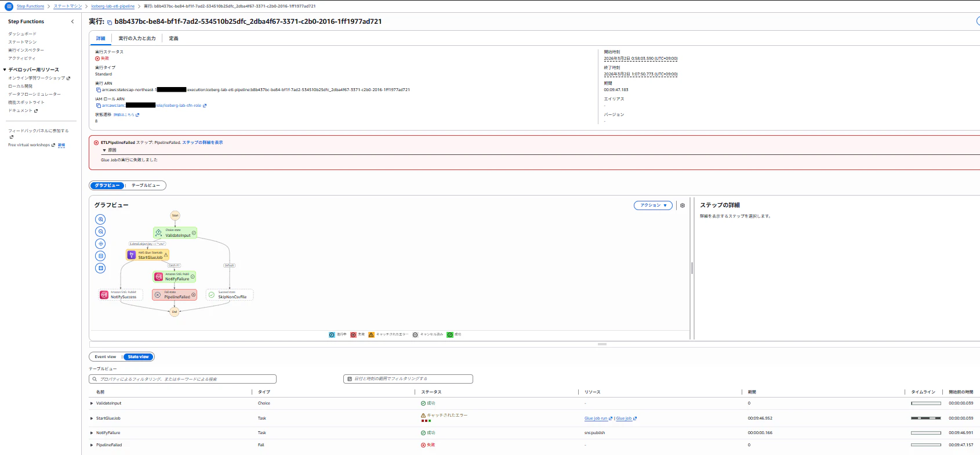Viewport: 980px width, 455px height.
Task: Click the red error icon in ETLPipelineFailed alert
Action: (96, 143)
